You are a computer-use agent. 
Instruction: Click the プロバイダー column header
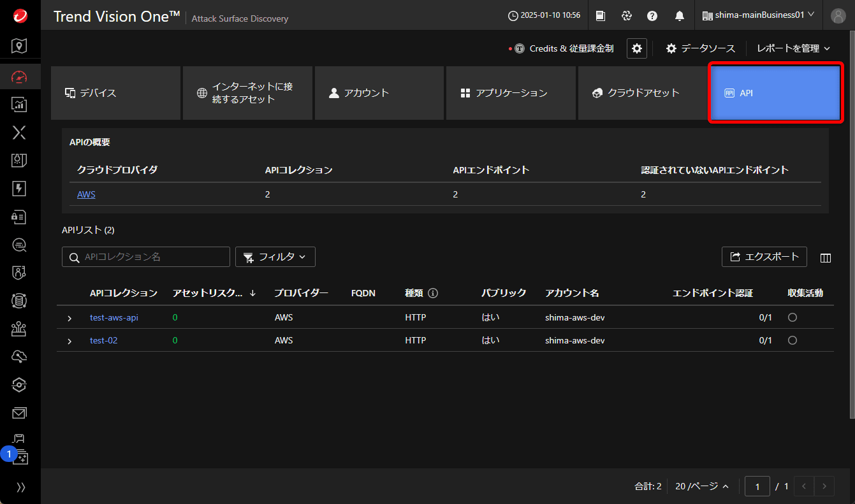[x=302, y=293]
